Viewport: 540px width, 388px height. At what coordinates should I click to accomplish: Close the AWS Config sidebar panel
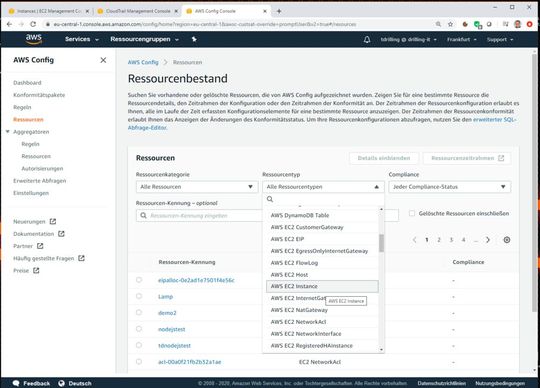[x=103, y=60]
